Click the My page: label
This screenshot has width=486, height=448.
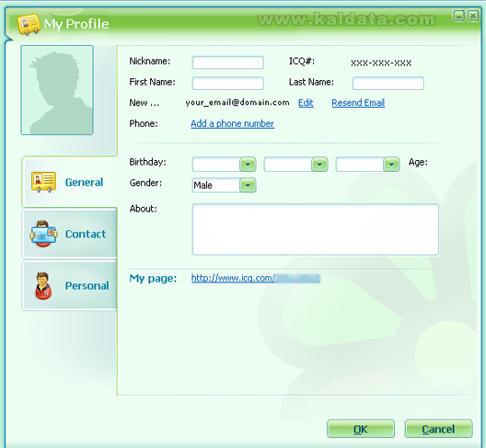coord(153,279)
